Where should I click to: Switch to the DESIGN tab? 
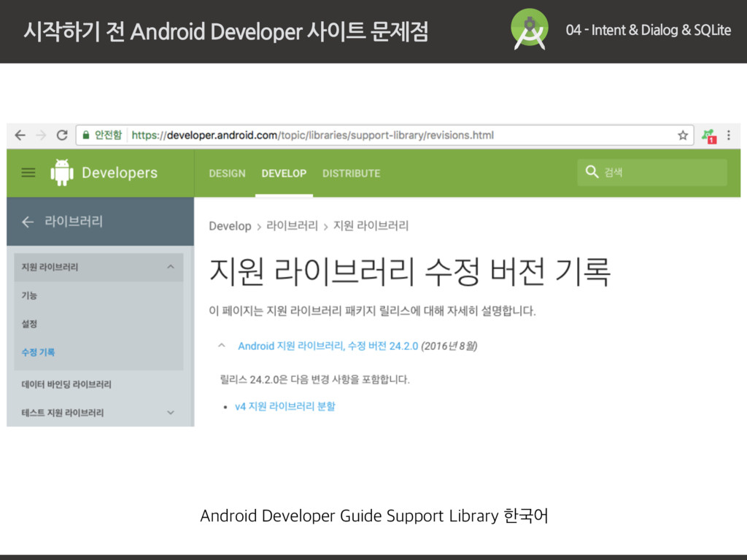point(227,174)
